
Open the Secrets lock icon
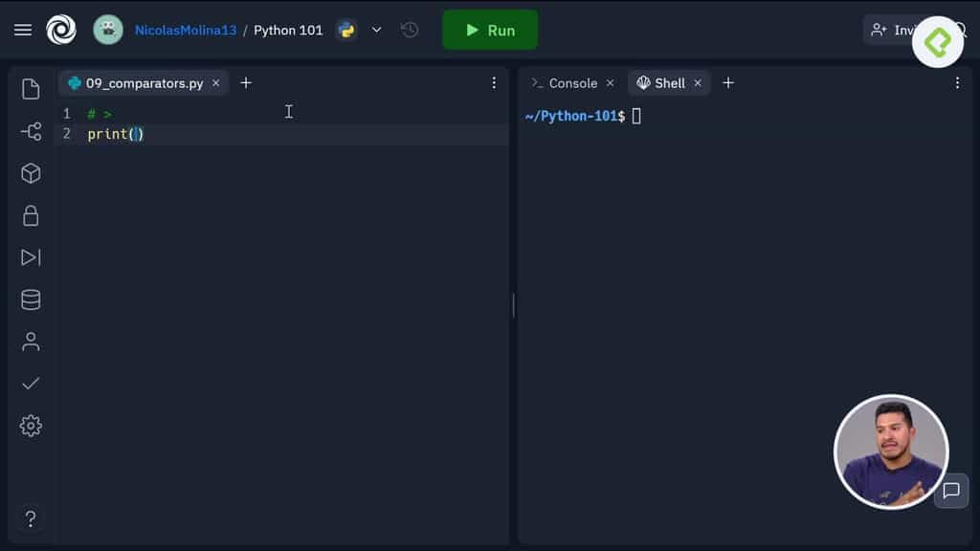[30, 215]
